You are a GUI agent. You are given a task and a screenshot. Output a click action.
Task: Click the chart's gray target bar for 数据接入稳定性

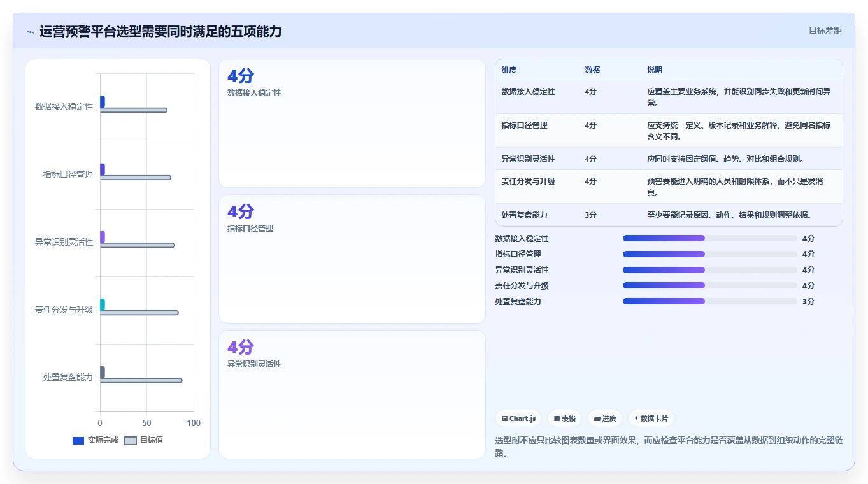(x=134, y=110)
